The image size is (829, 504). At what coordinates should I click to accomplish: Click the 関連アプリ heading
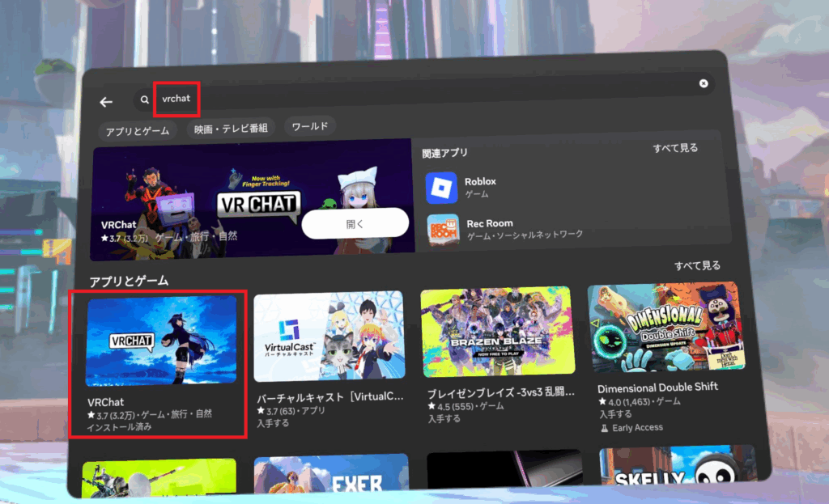[x=444, y=153]
